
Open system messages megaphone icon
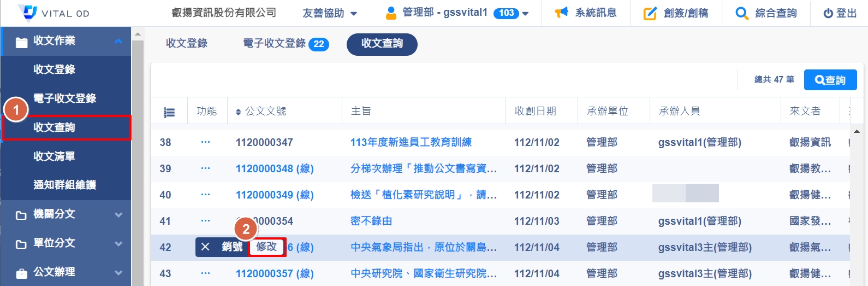tap(561, 13)
